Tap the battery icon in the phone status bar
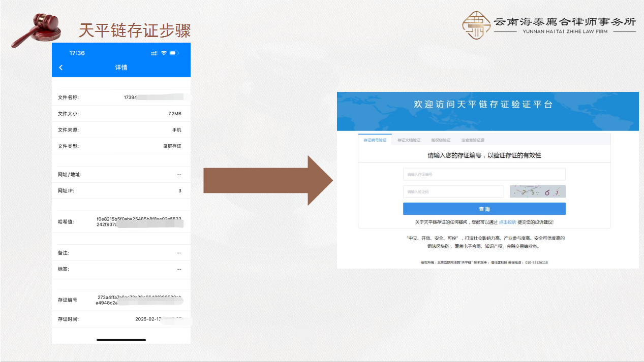Screen dimensions: 644x362 [174, 53]
